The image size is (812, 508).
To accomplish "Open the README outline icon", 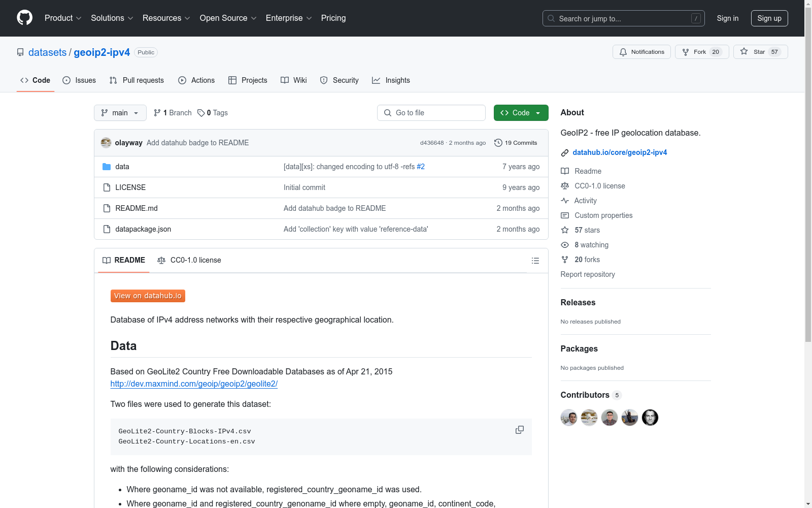I will (535, 261).
